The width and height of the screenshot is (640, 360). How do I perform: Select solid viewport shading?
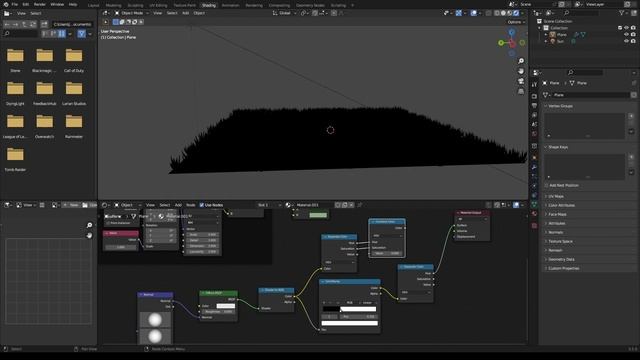[x=503, y=13]
